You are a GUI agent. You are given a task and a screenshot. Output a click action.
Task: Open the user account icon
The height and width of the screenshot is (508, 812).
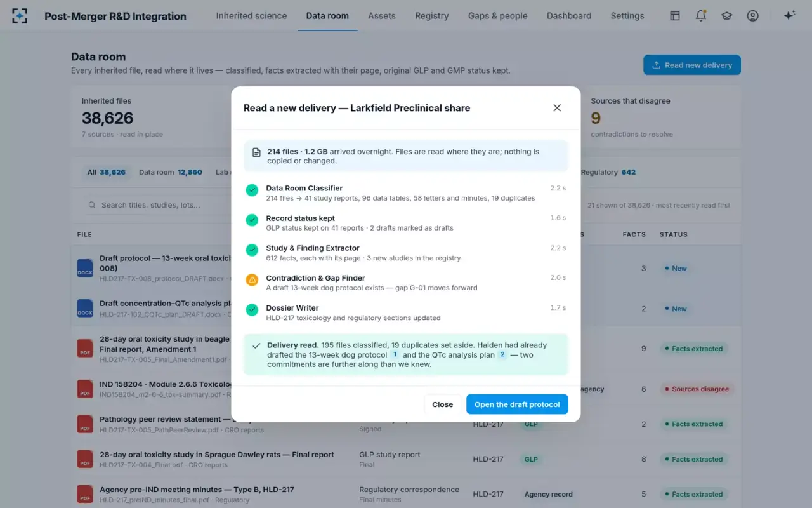752,16
